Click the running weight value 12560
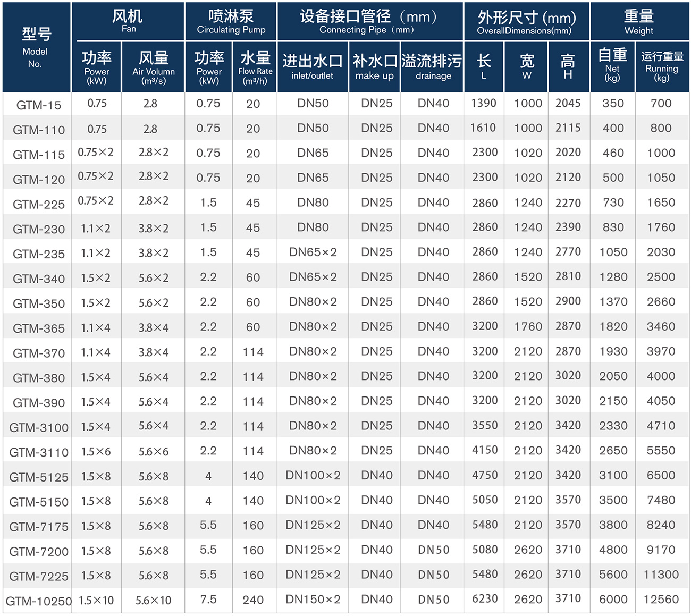Image resolution: width=691 pixels, height=616 pixels. (x=661, y=600)
